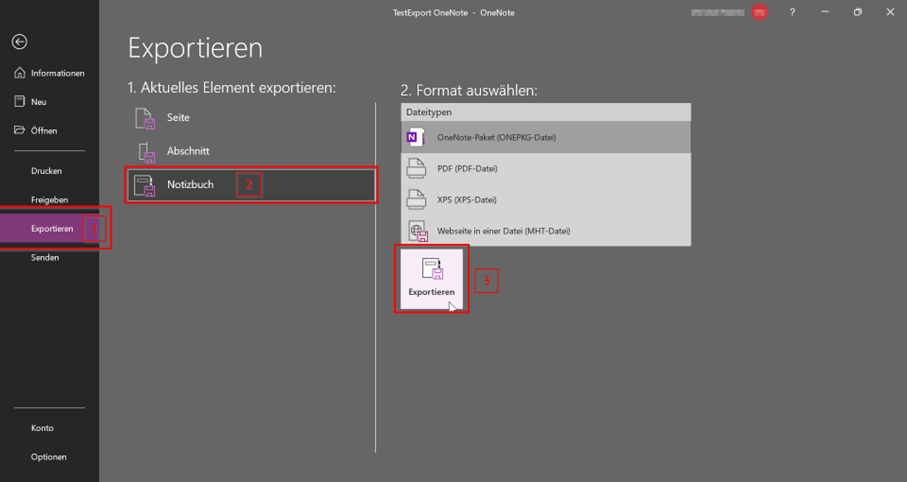Open Neu in the sidebar
This screenshot has width=907, height=482.
pyautogui.click(x=50, y=101)
